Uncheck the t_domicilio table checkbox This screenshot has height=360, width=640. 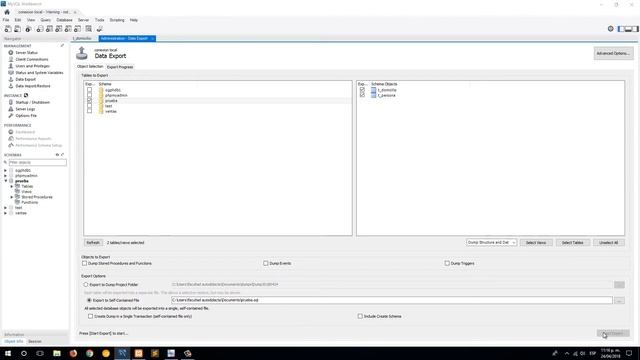click(x=362, y=90)
